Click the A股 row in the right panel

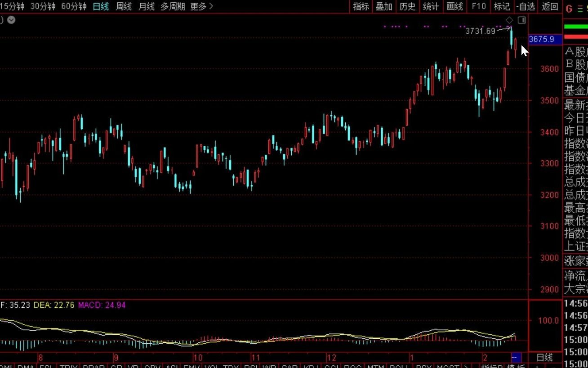[576, 52]
